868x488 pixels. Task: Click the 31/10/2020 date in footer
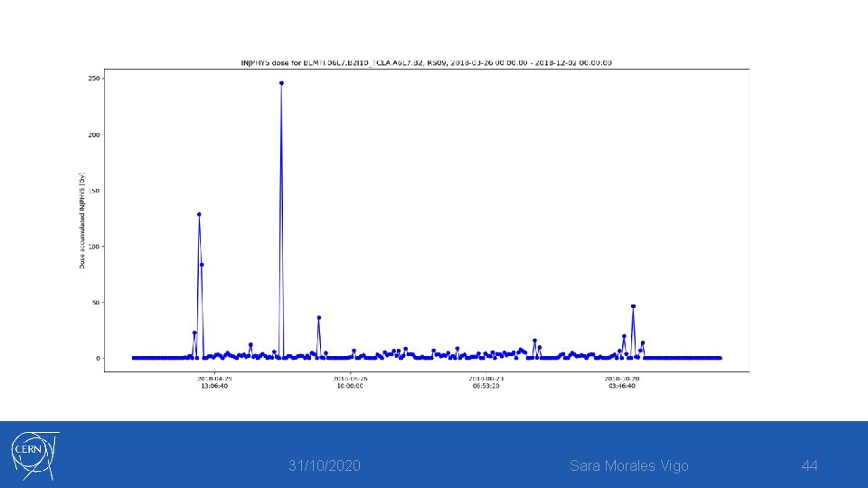point(325,466)
